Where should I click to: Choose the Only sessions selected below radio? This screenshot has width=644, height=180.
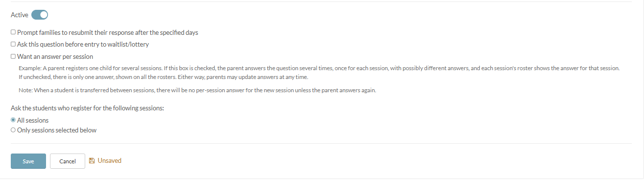coord(13,130)
